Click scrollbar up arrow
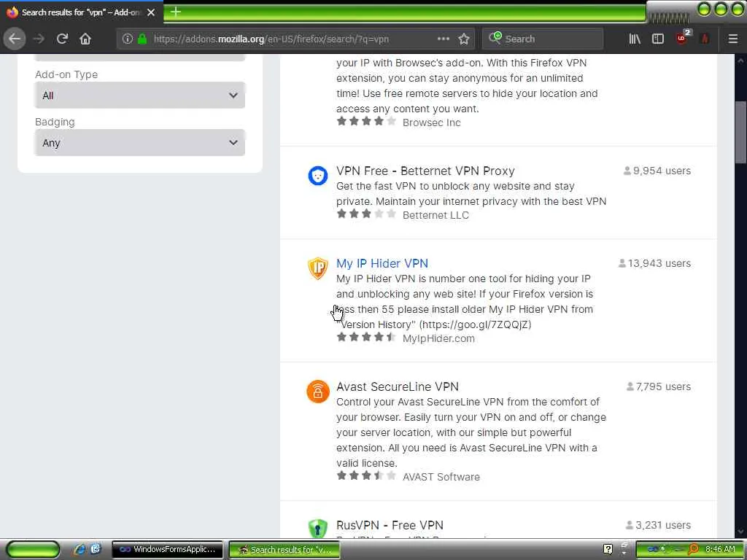Viewport: 747px width, 560px height. (x=740, y=61)
